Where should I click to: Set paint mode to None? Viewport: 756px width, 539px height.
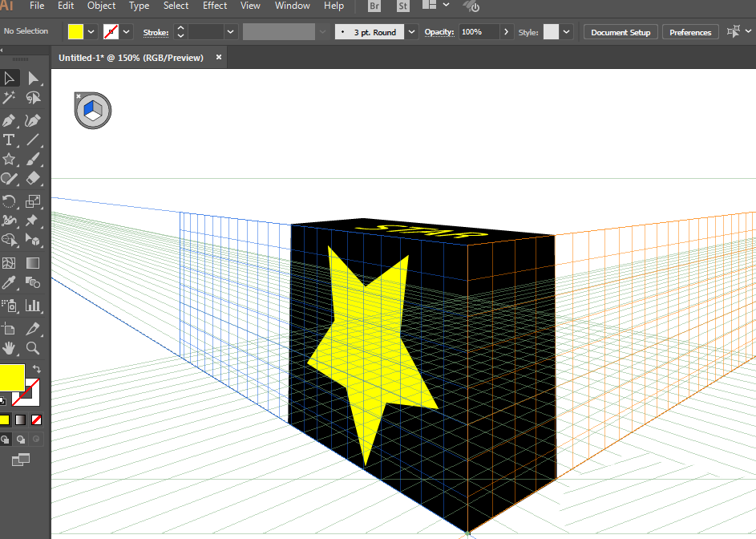pos(36,419)
